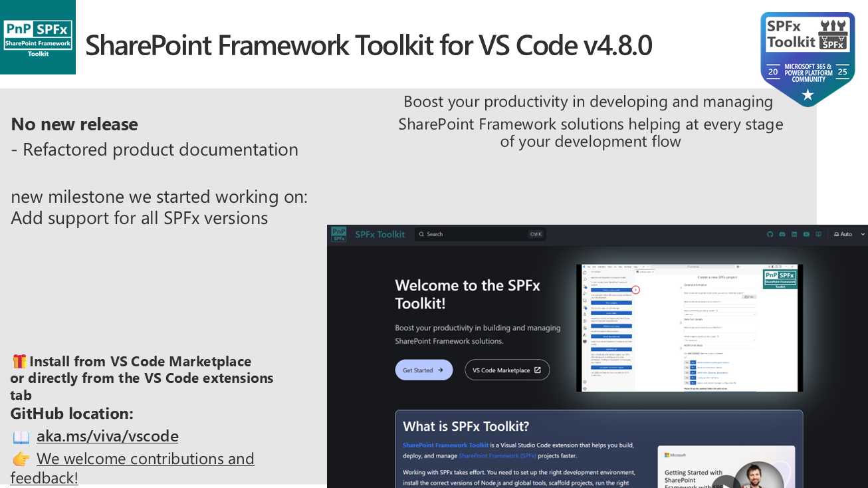
Task: Click the pointing hand emoji beside contributions link
Action: pyautogui.click(x=21, y=459)
